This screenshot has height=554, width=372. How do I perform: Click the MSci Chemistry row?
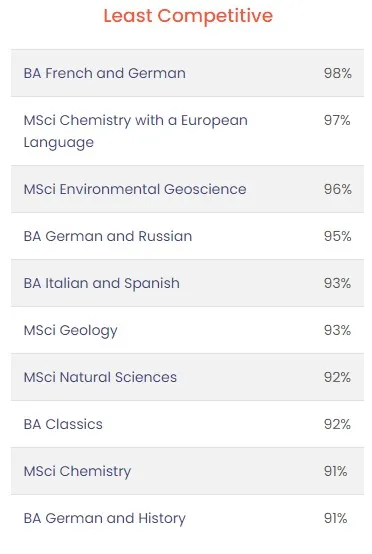click(x=187, y=471)
